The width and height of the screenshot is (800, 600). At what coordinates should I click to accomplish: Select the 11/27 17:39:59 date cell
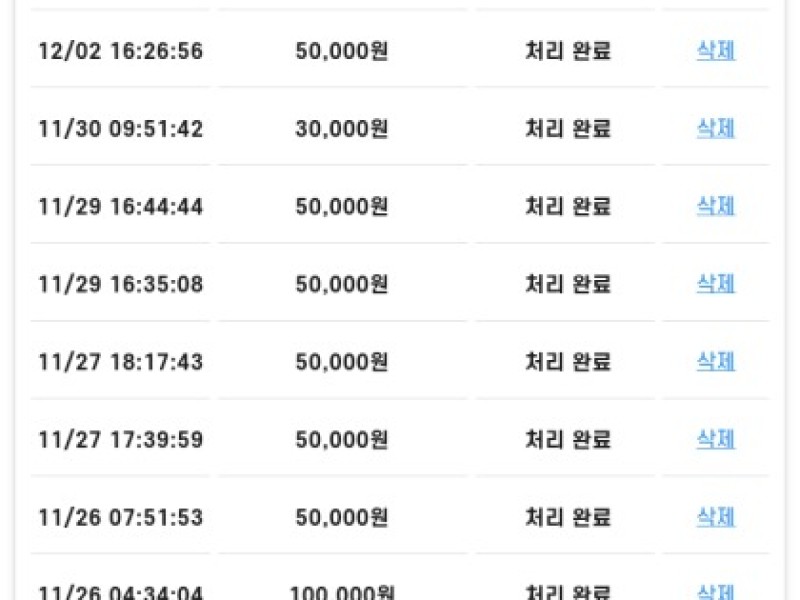[x=120, y=440]
